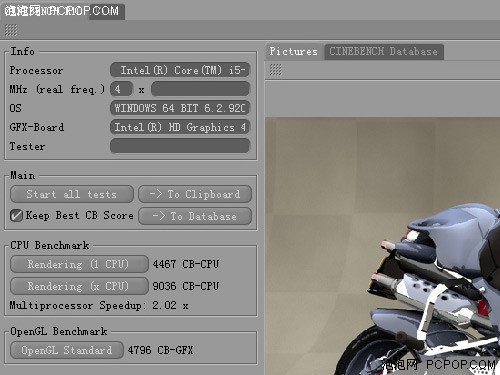Click the 9036 CB-CPU score text
Screen dimensions: 500x375
(186, 286)
